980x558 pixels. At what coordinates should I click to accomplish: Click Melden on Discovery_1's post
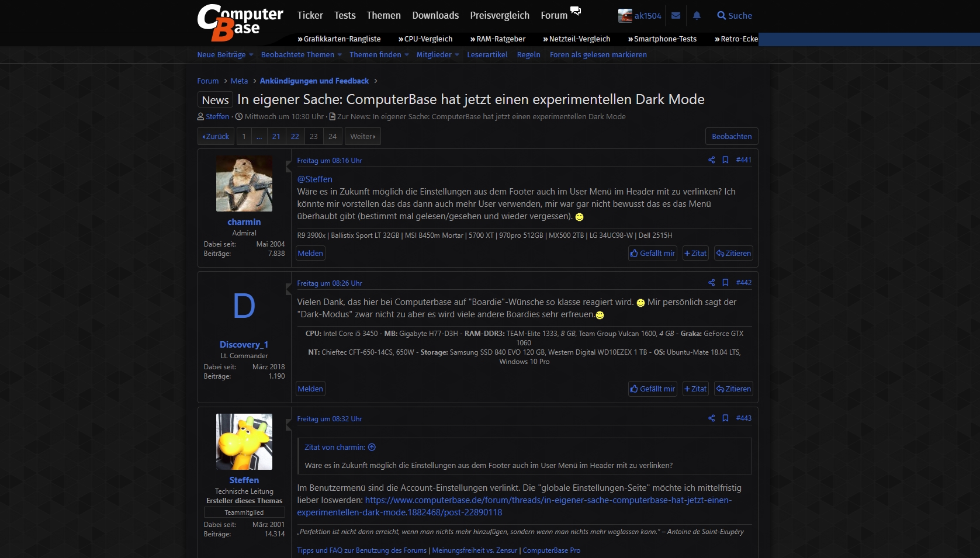[x=310, y=389]
